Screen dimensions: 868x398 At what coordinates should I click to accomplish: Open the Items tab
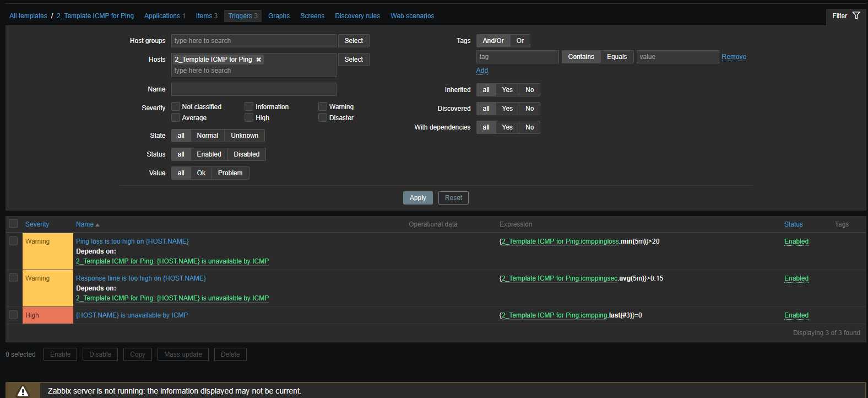pyautogui.click(x=204, y=16)
